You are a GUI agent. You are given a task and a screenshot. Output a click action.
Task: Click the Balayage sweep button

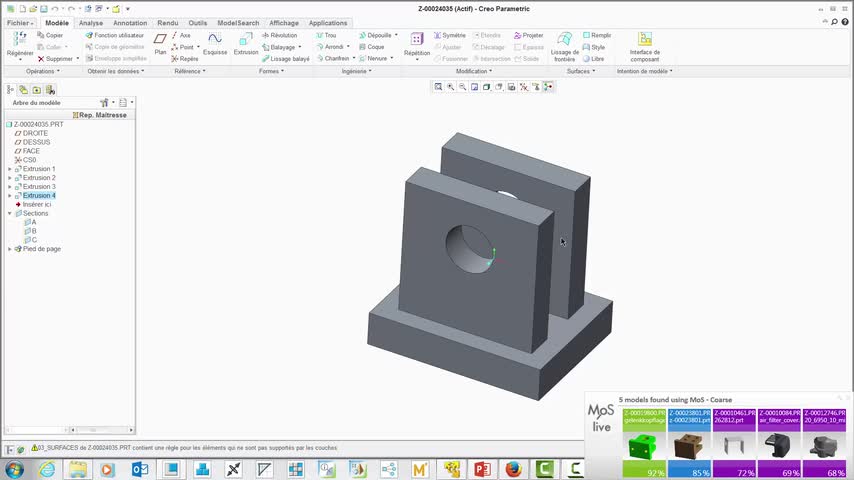coord(279,47)
